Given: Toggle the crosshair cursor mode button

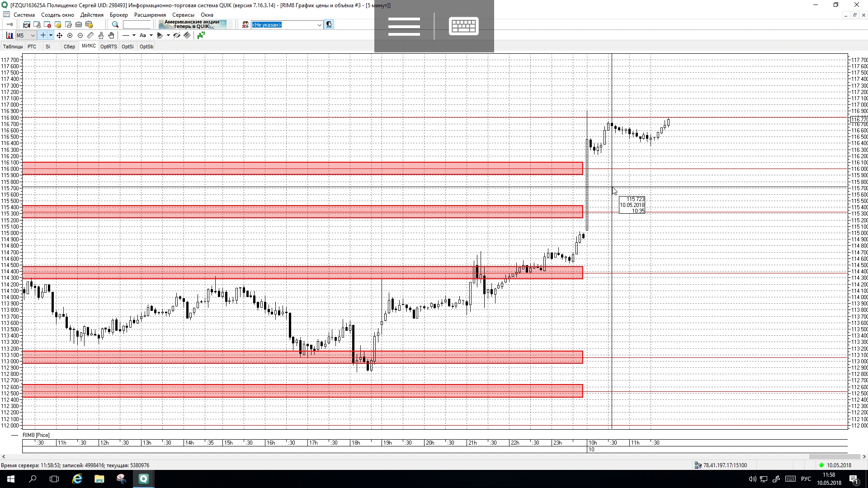Looking at the screenshot, I should coord(43,35).
